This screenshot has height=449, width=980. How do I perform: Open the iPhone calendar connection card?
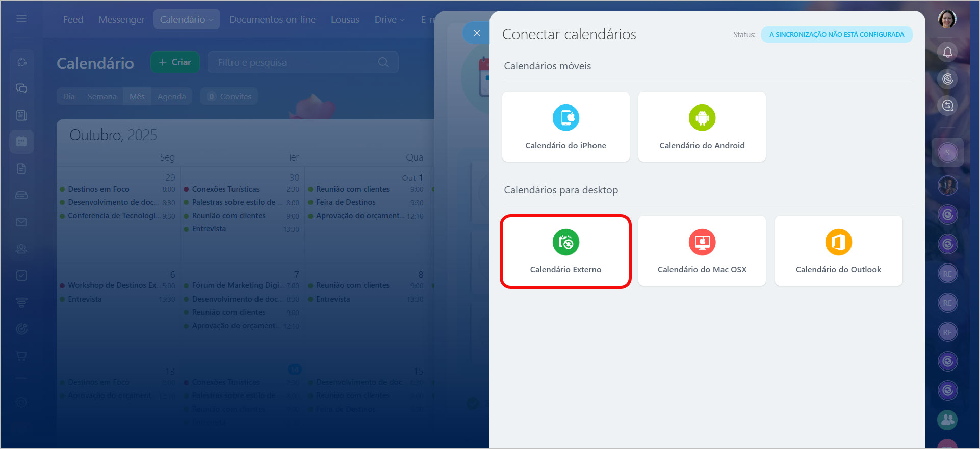[x=565, y=127]
